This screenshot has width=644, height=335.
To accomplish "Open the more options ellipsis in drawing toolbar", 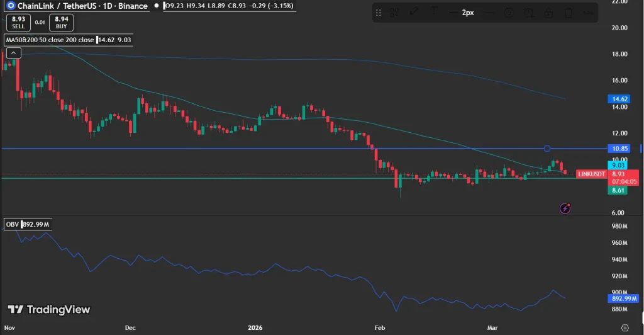I will (588, 13).
